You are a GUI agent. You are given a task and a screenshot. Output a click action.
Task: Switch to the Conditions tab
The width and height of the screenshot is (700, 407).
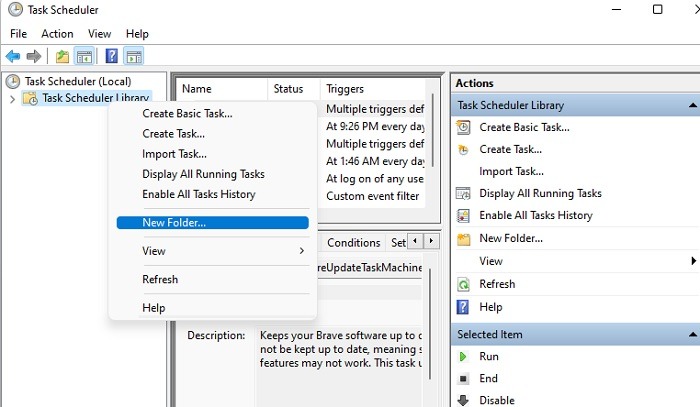coord(354,242)
